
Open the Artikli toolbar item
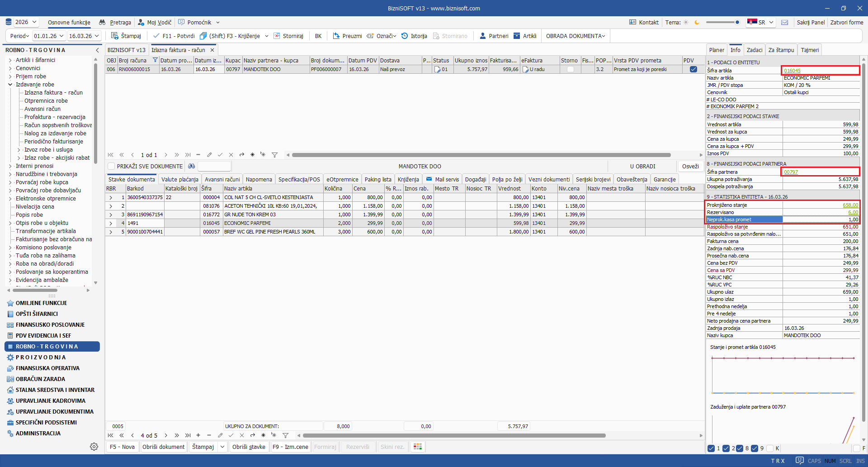517,36
